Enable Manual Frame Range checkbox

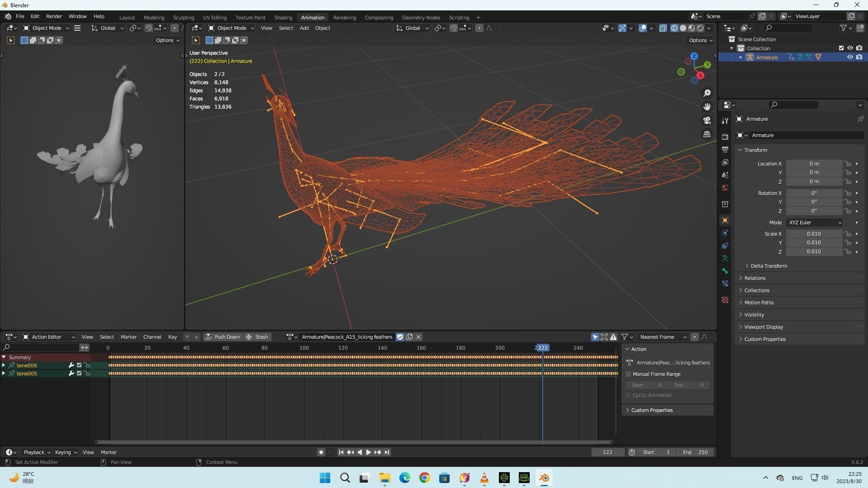[628, 374]
